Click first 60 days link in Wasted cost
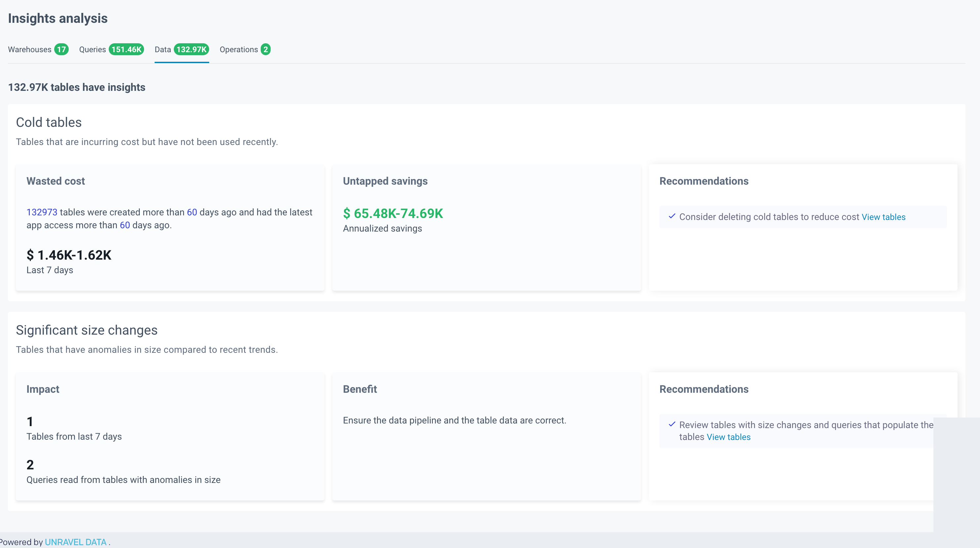This screenshot has width=980, height=548. pos(192,212)
